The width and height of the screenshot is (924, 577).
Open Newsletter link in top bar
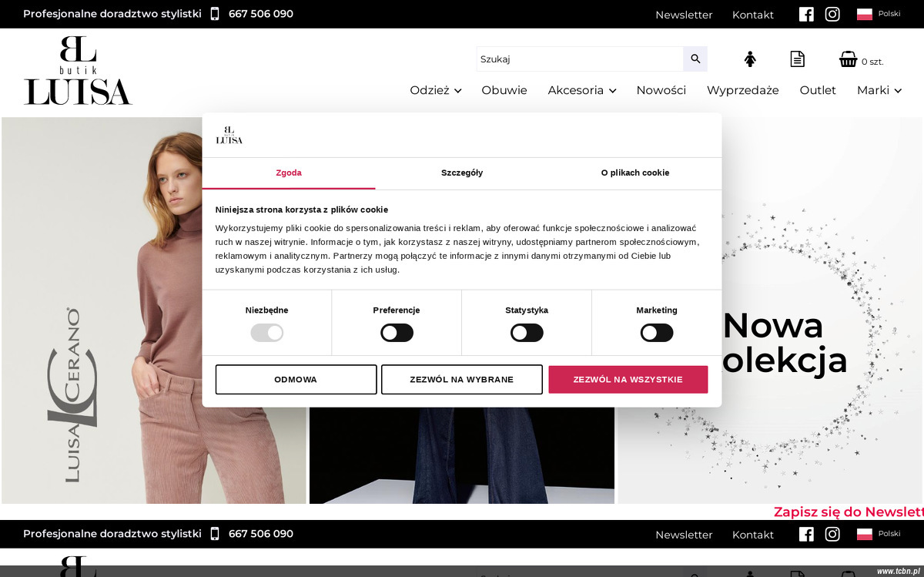click(x=684, y=15)
